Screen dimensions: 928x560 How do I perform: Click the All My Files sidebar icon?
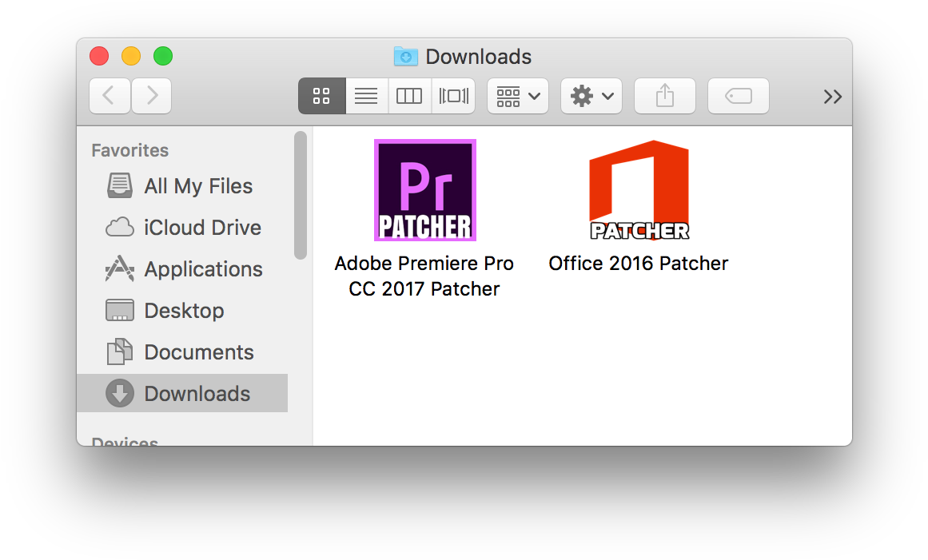(120, 186)
